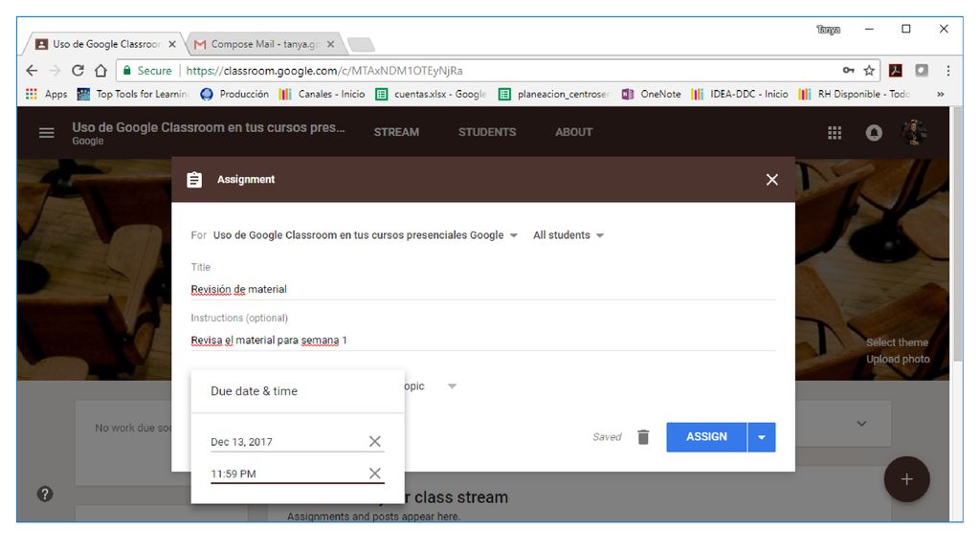Open the ASSIGN options dropdown arrow
Screen dimensions: 980x551
tap(761, 437)
